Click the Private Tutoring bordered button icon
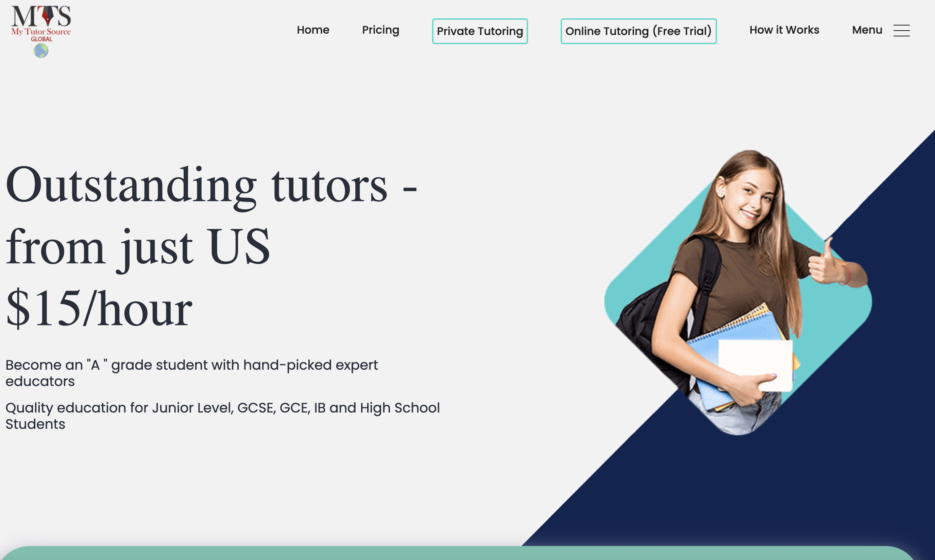This screenshot has width=935, height=560. [x=480, y=31]
